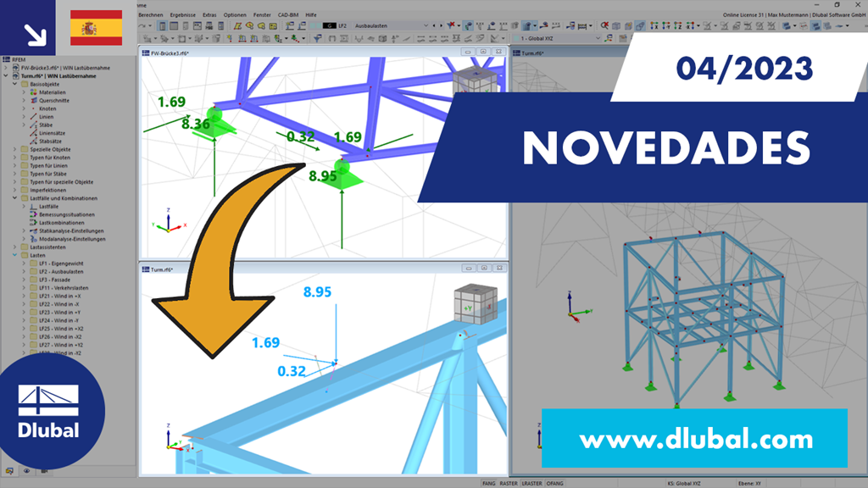Click the magnifier with red X icon

[605, 26]
